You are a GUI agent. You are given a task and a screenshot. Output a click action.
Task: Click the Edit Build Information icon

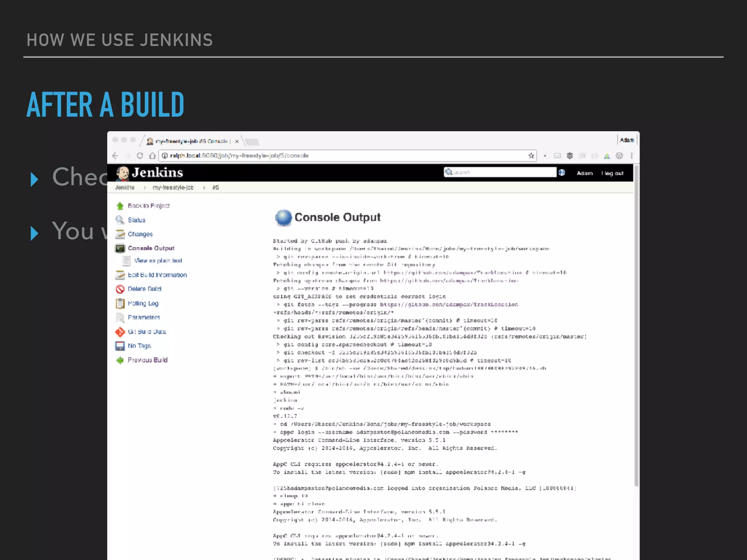120,275
